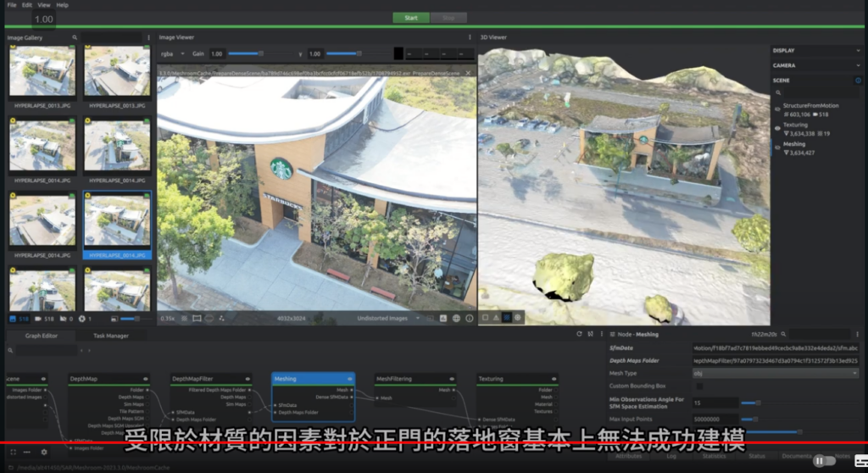Open the node editor three-dot menu

point(858,335)
